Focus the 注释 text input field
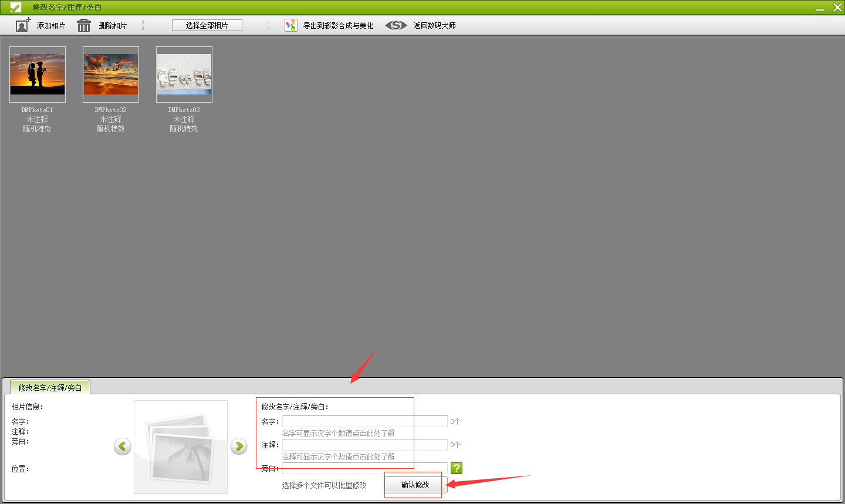 (364, 445)
